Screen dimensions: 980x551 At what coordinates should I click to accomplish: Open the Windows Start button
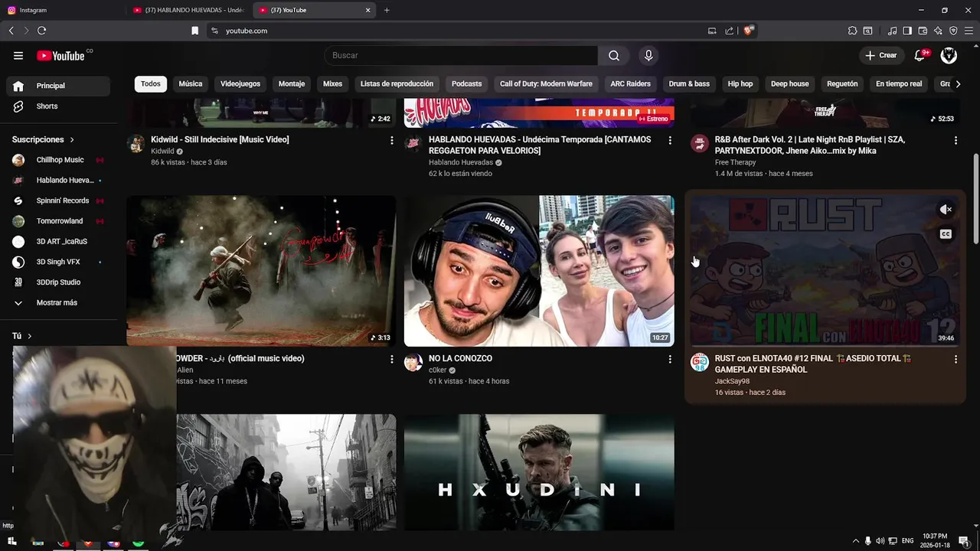(11, 541)
